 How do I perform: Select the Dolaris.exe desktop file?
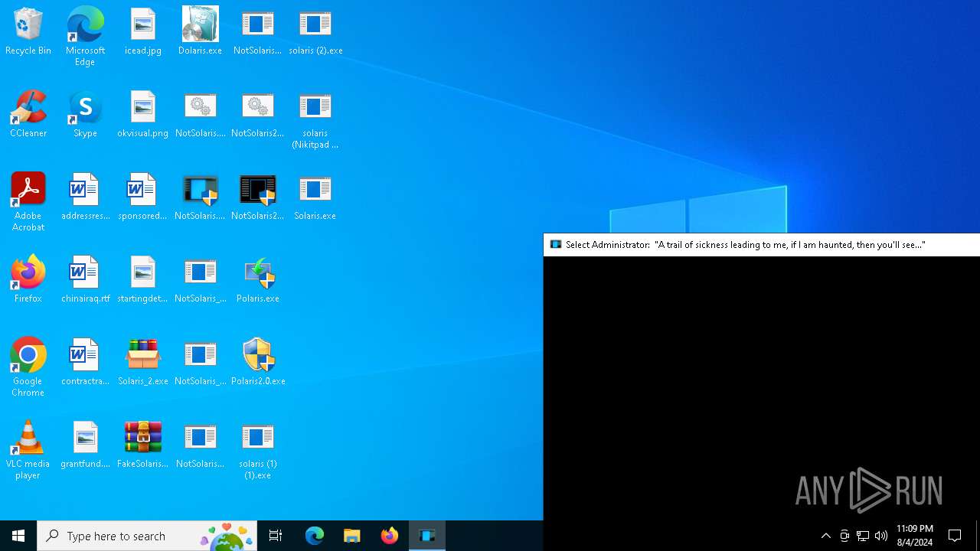coord(200,31)
